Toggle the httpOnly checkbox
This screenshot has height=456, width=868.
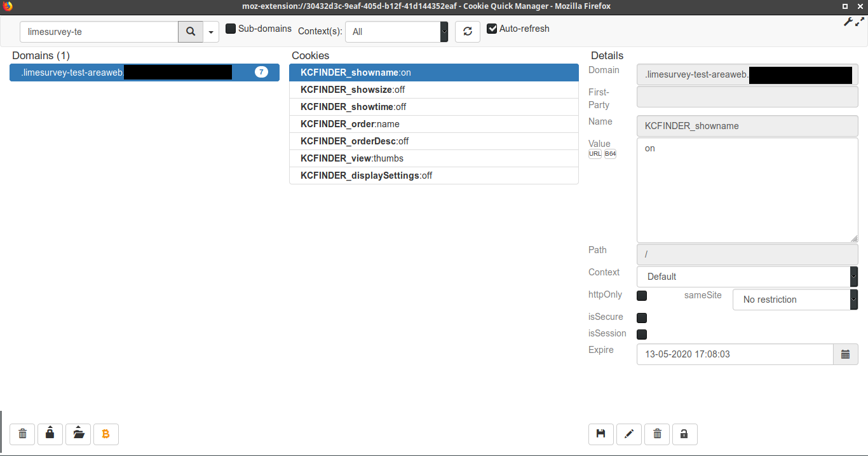point(642,296)
